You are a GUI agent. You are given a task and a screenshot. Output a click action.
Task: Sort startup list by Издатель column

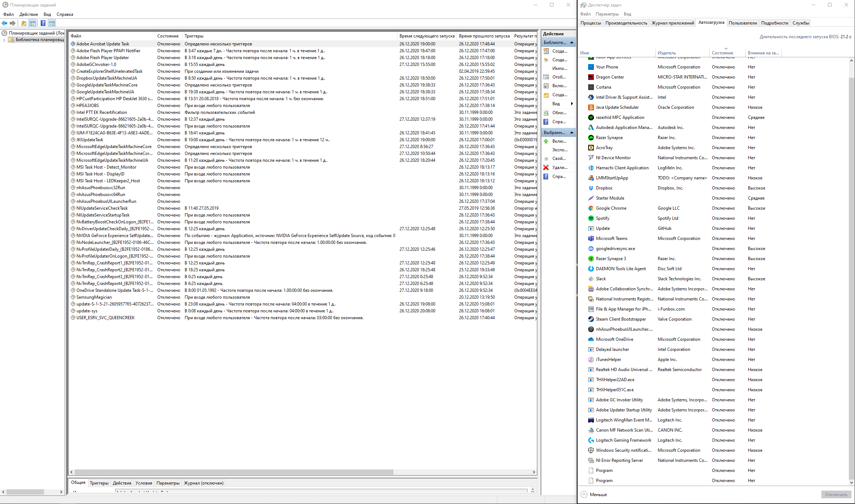682,53
